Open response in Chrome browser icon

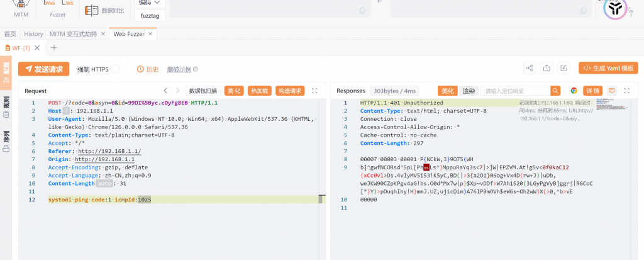(573, 91)
